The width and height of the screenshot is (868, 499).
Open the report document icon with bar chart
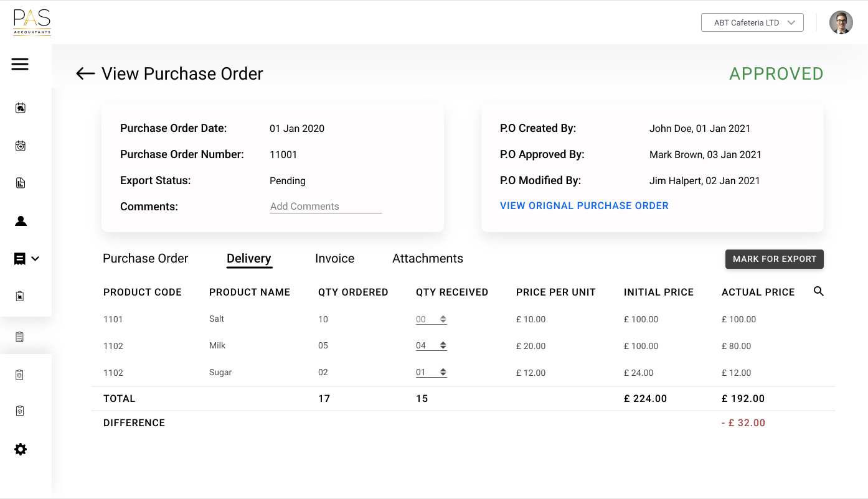[20, 183]
